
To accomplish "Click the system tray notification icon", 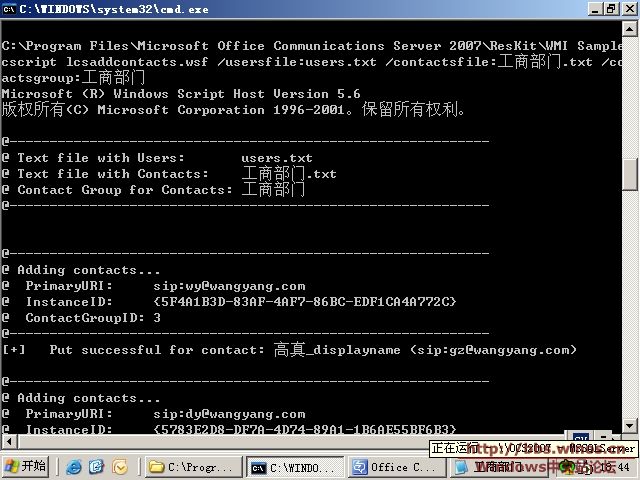I will (568, 467).
